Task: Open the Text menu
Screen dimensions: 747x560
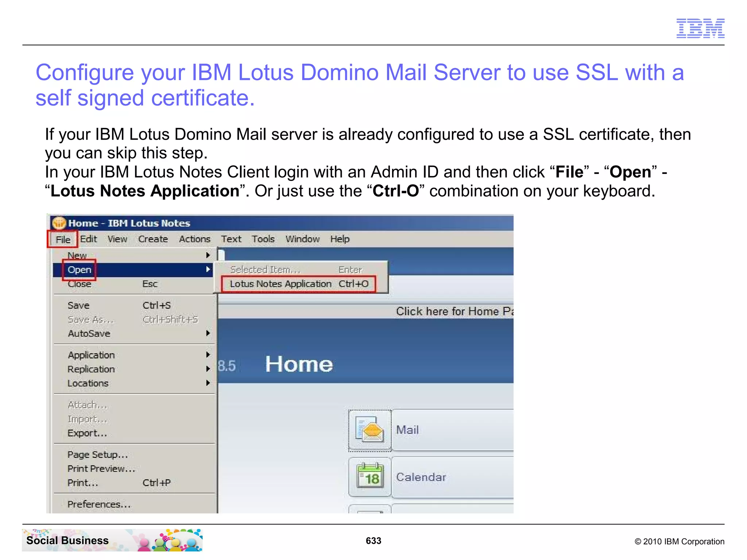Action: (231, 239)
